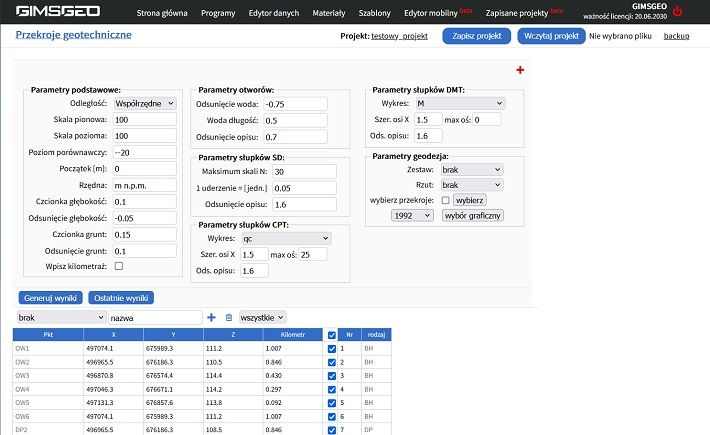The image size is (710, 435).
Task: Click the Pkt column header
Action: (x=48, y=335)
